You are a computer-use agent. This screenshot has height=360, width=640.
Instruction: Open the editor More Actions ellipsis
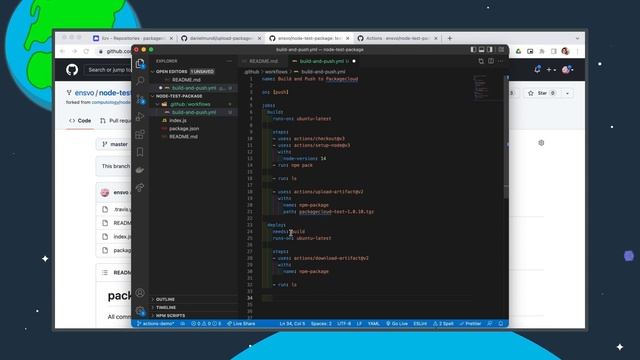pos(501,61)
